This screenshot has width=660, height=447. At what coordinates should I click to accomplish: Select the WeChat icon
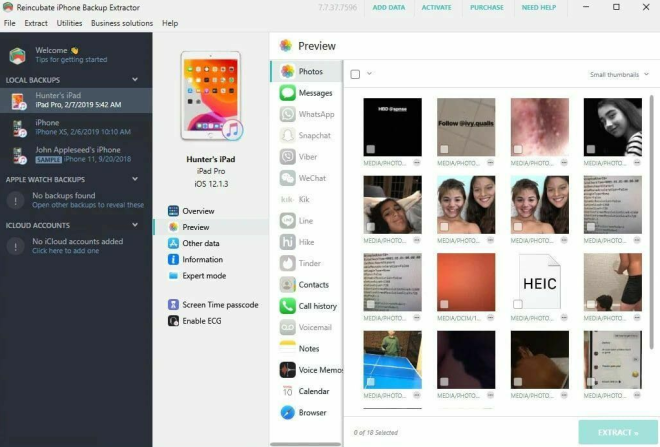[287, 178]
